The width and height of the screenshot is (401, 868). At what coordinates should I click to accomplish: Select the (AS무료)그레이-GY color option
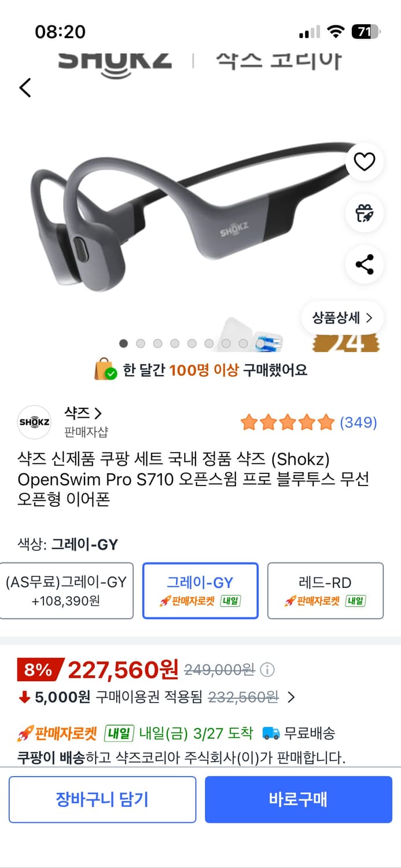pyautogui.click(x=67, y=591)
